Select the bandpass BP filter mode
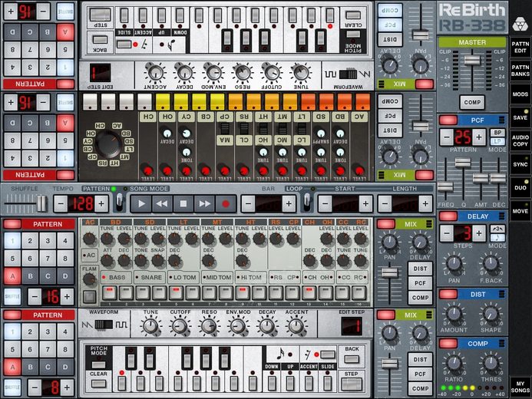 click(x=497, y=133)
